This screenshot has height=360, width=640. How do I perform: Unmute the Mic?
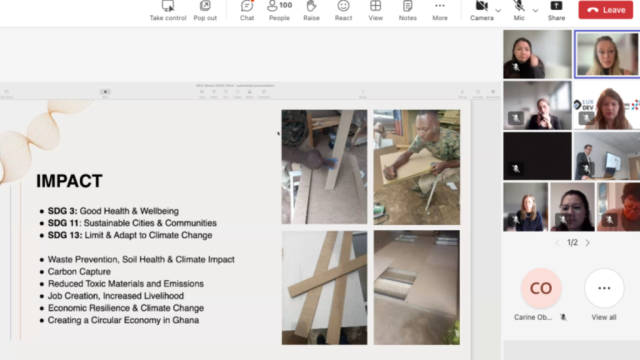tap(519, 11)
